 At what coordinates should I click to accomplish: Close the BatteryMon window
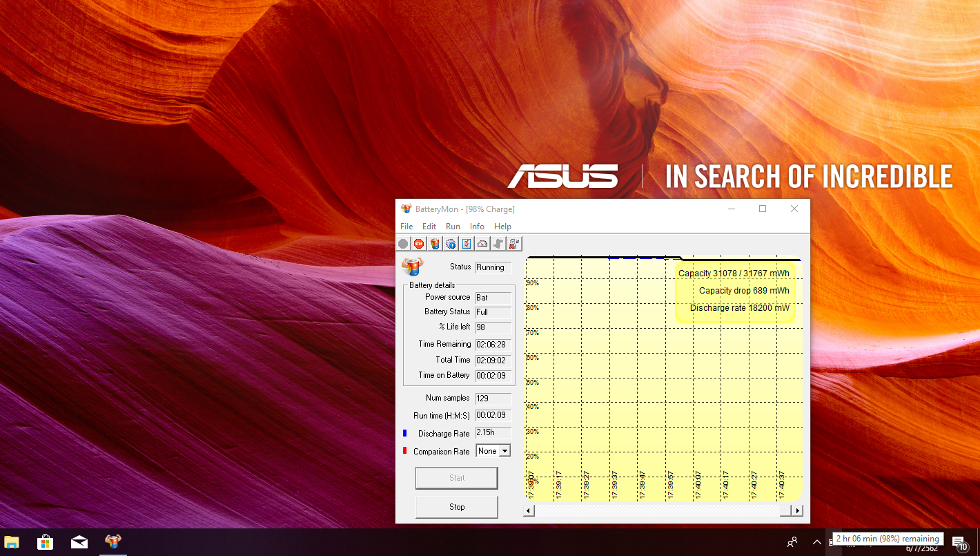tap(794, 209)
